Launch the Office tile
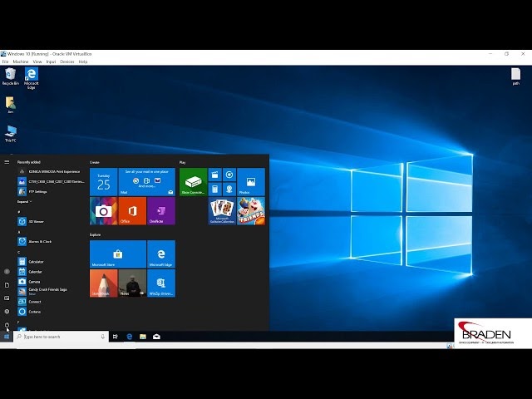Viewport: 532px width, 399px height. (x=132, y=211)
